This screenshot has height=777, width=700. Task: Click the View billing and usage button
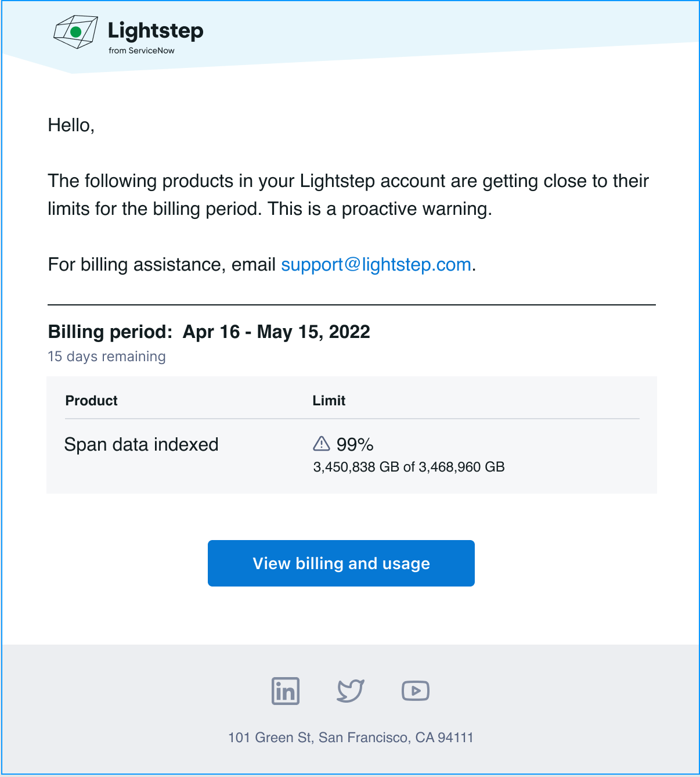[x=341, y=563]
